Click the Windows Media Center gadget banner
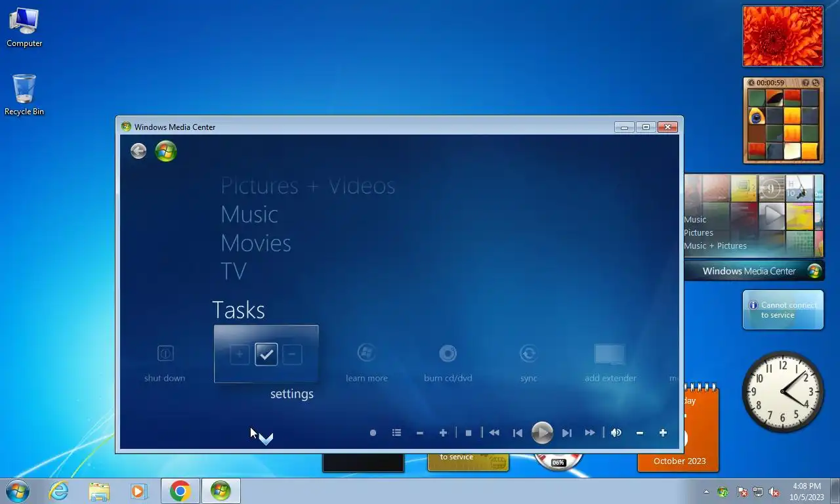 click(x=754, y=271)
